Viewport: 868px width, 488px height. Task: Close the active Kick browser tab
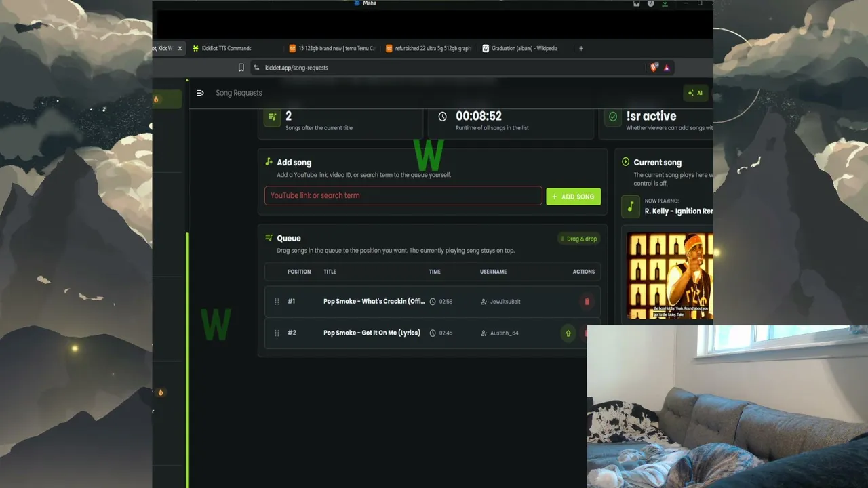[180, 48]
